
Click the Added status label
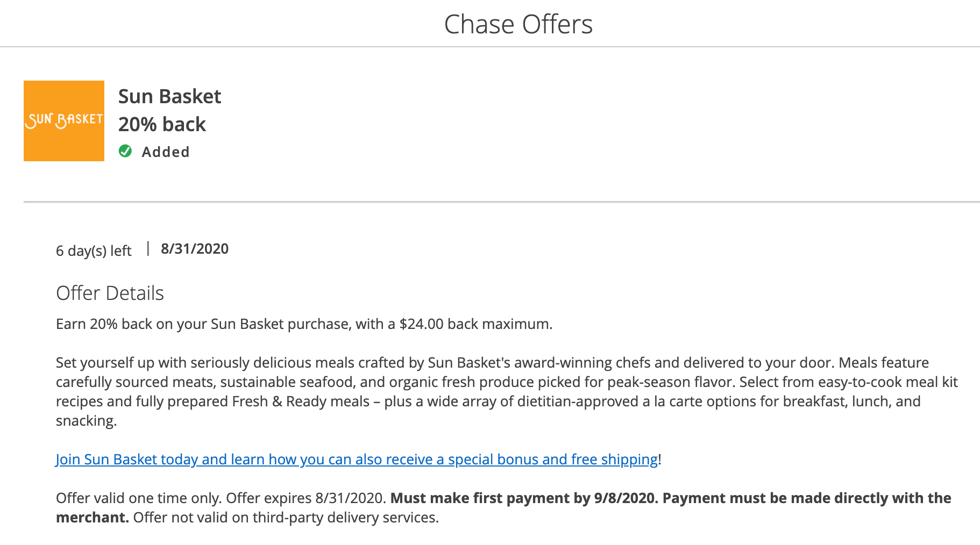pos(166,152)
